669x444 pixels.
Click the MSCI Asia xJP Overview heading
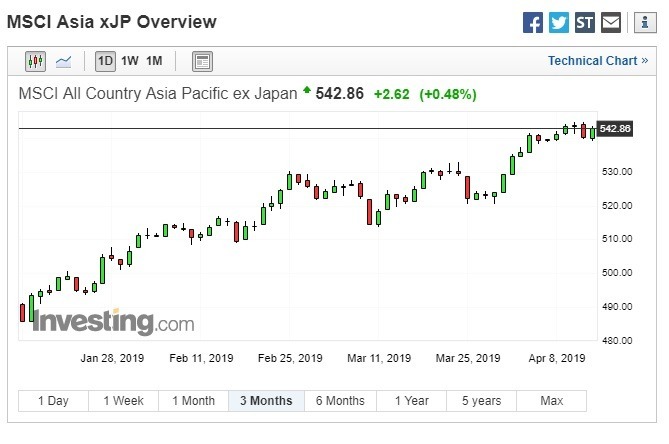(112, 22)
